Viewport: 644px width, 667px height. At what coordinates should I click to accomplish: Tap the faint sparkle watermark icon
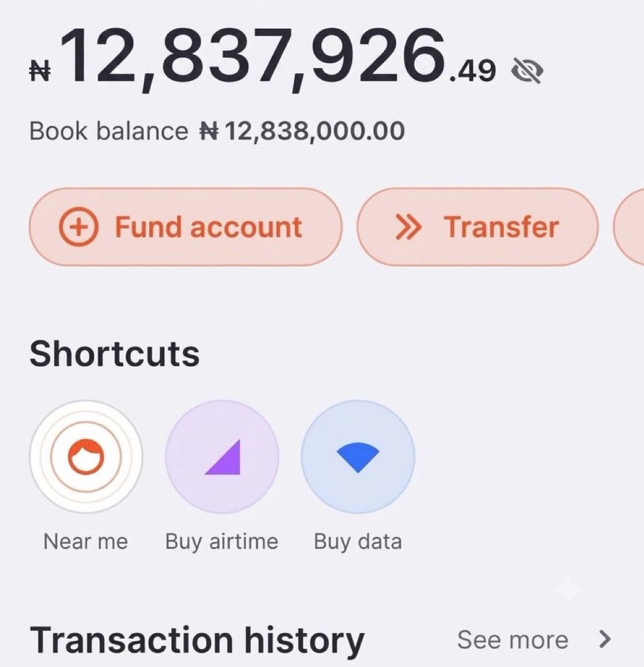click(x=567, y=589)
